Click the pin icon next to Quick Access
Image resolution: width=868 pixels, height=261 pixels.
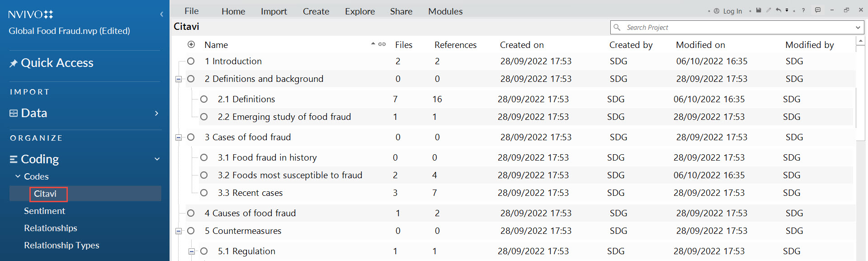14,63
